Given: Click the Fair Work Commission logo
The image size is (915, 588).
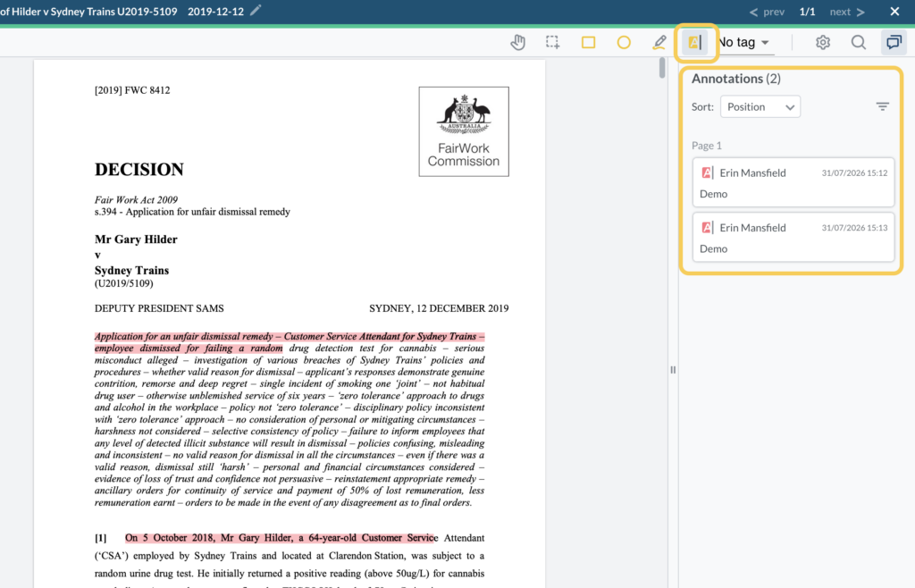Looking at the screenshot, I should pos(464,132).
